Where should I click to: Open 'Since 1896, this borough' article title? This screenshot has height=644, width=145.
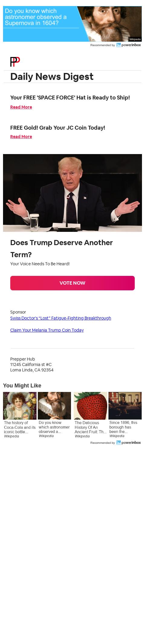(x=123, y=427)
